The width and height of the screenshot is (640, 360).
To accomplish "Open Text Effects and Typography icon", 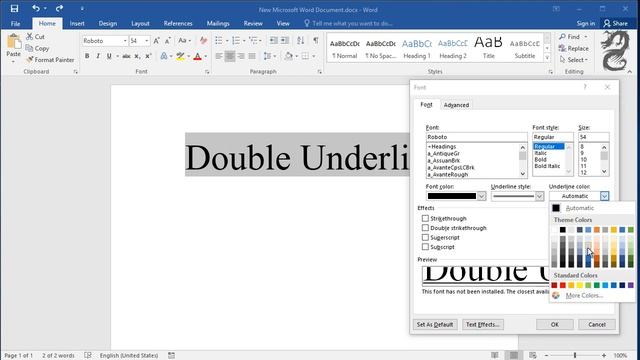I will click(164, 56).
